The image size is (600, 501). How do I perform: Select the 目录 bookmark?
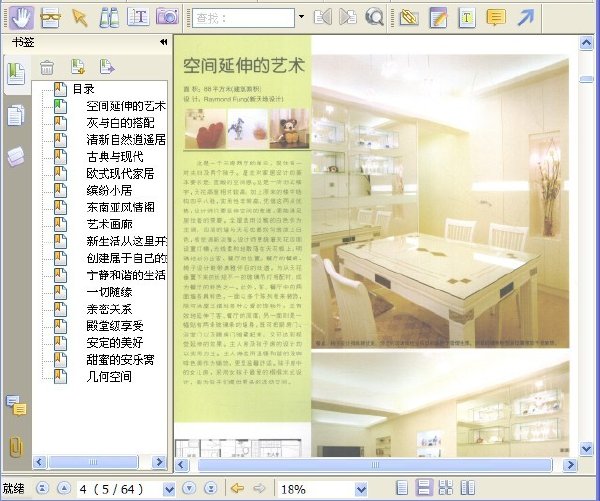[83, 89]
